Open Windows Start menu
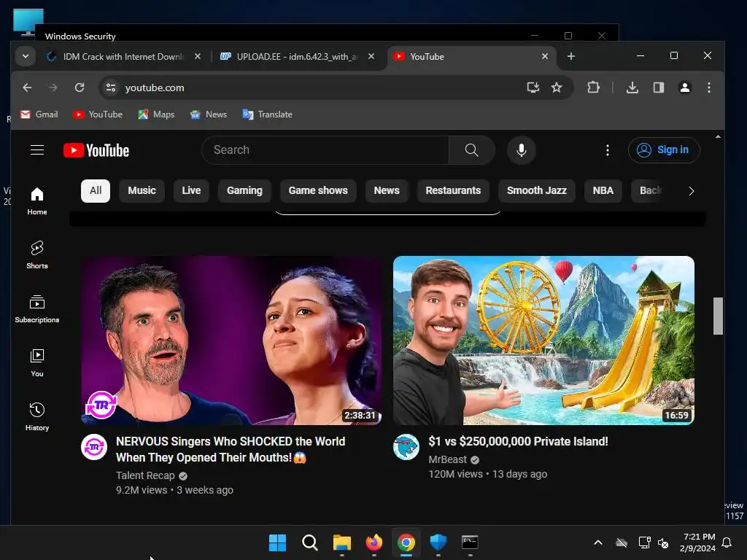 [x=277, y=542]
